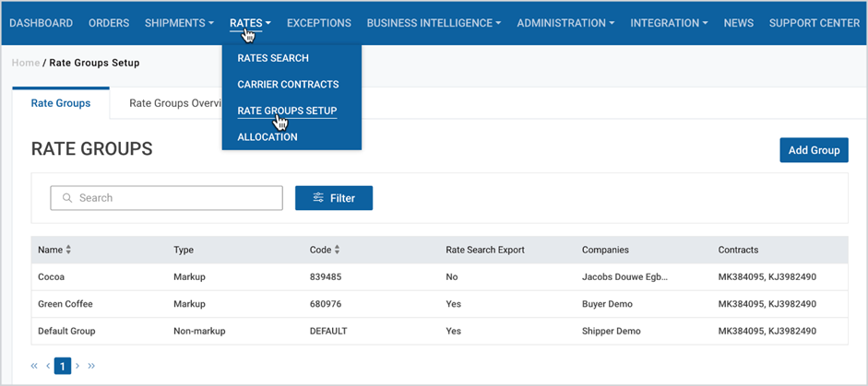Choose Allocation from the Rates menu
The width and height of the screenshot is (868, 386).
pos(268,136)
